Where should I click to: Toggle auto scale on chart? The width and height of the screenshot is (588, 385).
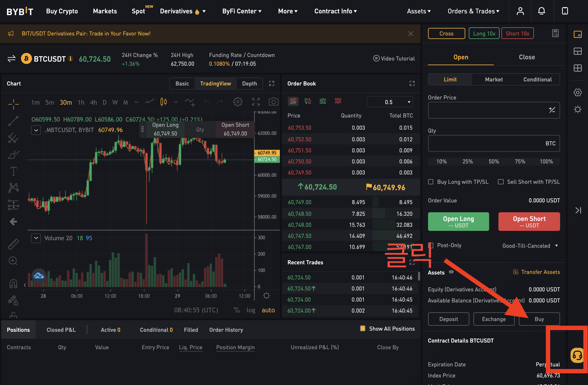[268, 310]
